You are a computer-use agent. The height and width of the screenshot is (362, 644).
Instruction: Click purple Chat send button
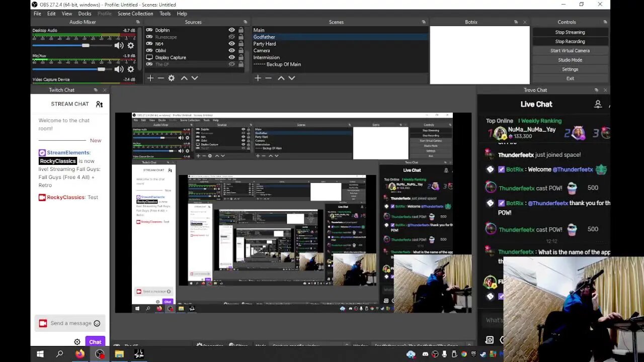coord(95,342)
